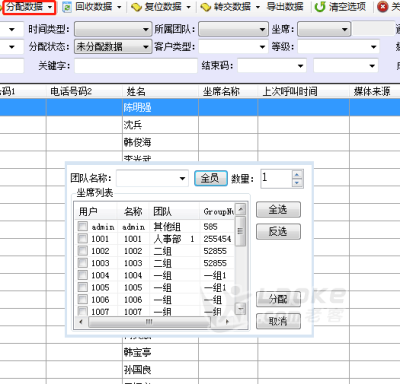Click the seat list scroll right arrow
This screenshot has width=400, height=384.
(228, 322)
